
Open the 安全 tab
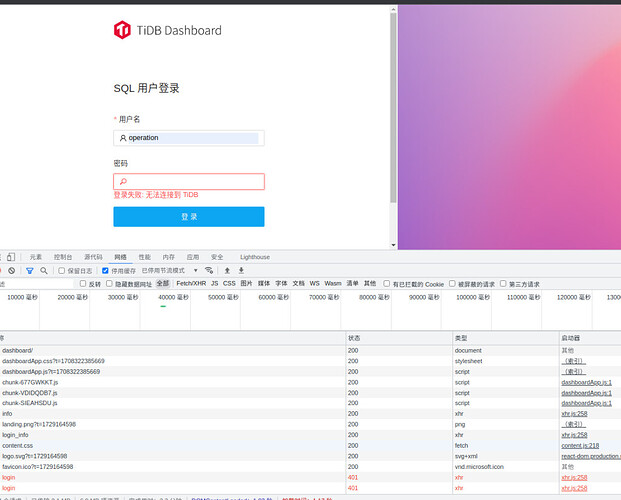point(217,257)
